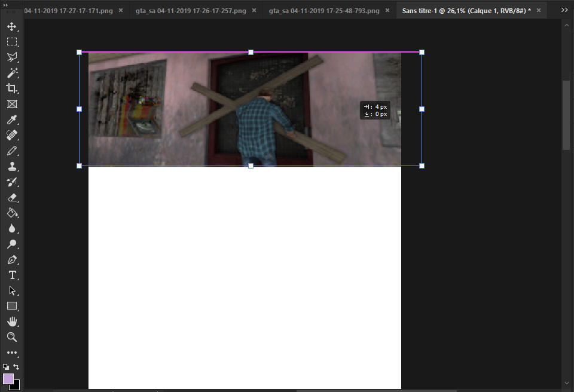This screenshot has width=574, height=392.
Task: Open the black background color picker
Action: point(17,387)
